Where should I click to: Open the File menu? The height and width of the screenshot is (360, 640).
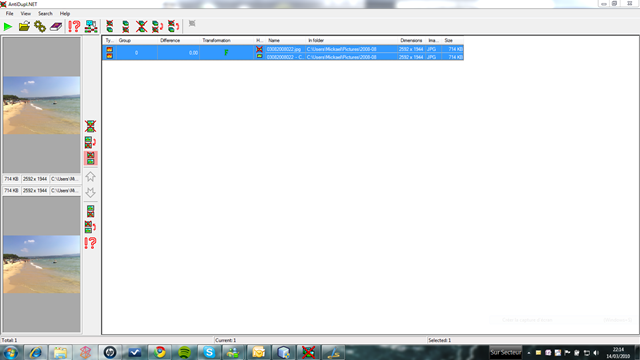(x=9, y=13)
